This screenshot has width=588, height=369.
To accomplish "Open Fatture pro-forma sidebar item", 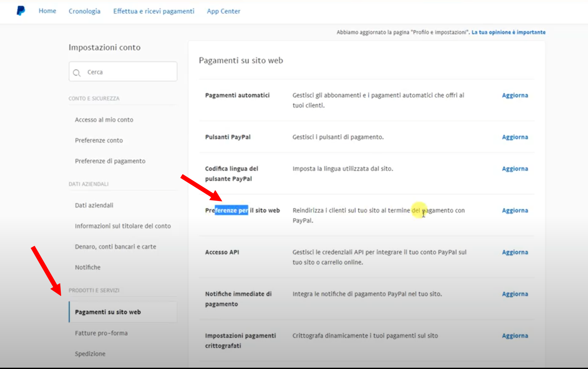I will click(101, 333).
